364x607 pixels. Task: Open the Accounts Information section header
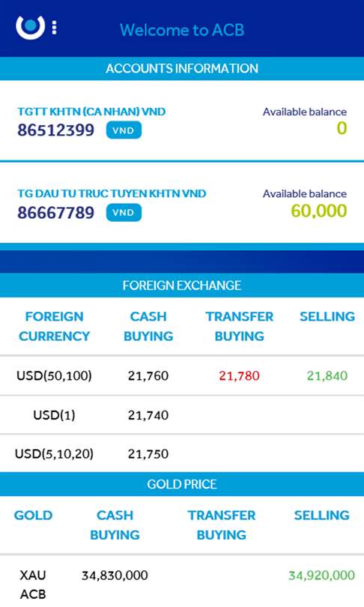[182, 68]
